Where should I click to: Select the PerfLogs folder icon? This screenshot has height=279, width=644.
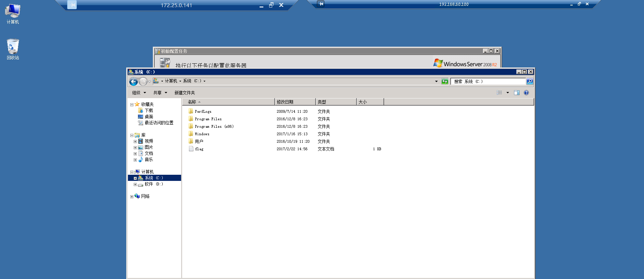pos(191,111)
